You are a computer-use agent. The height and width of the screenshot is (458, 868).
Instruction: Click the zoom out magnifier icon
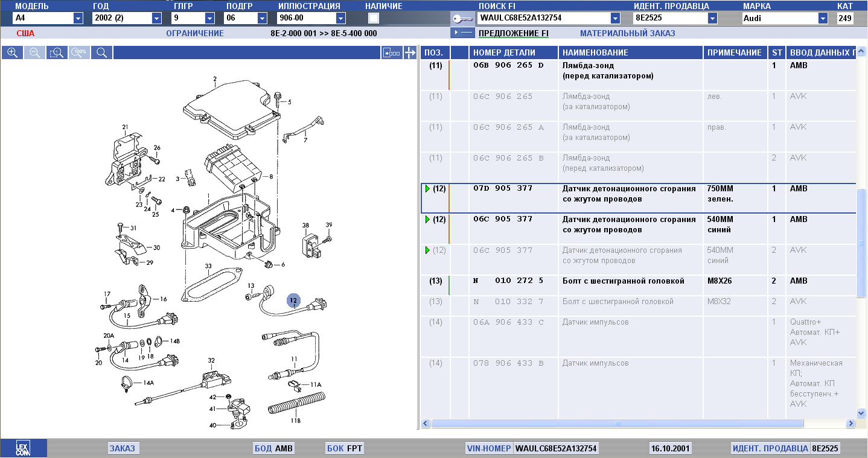pos(34,52)
